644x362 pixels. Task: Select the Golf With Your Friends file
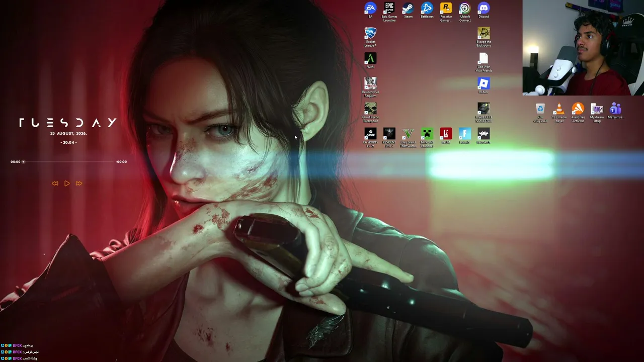point(484,62)
